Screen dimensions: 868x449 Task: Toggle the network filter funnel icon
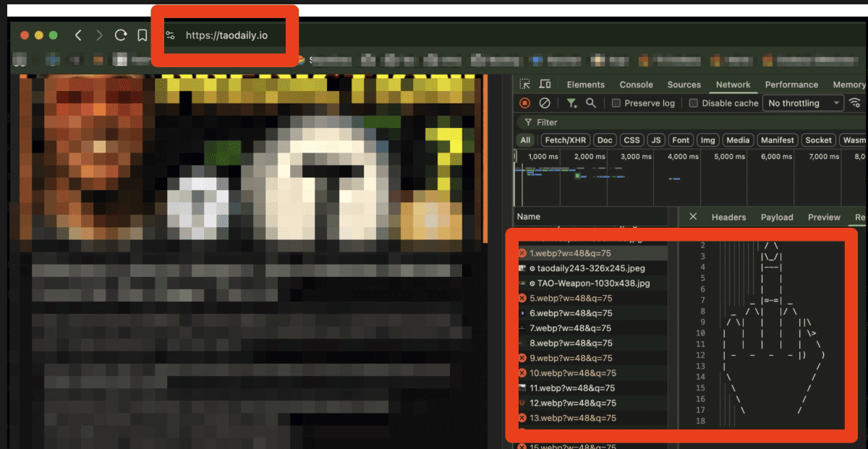click(x=571, y=103)
